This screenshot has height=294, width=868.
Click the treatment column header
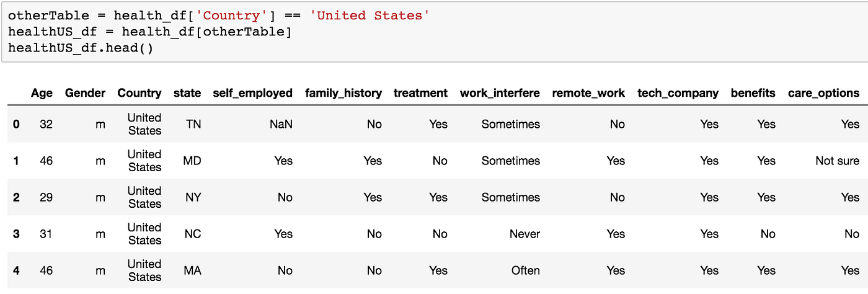(420, 93)
